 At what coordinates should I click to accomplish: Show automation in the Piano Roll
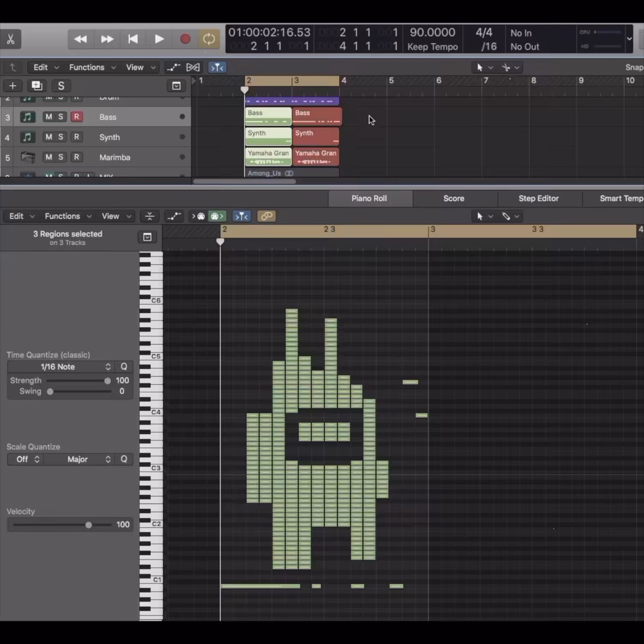pos(174,216)
